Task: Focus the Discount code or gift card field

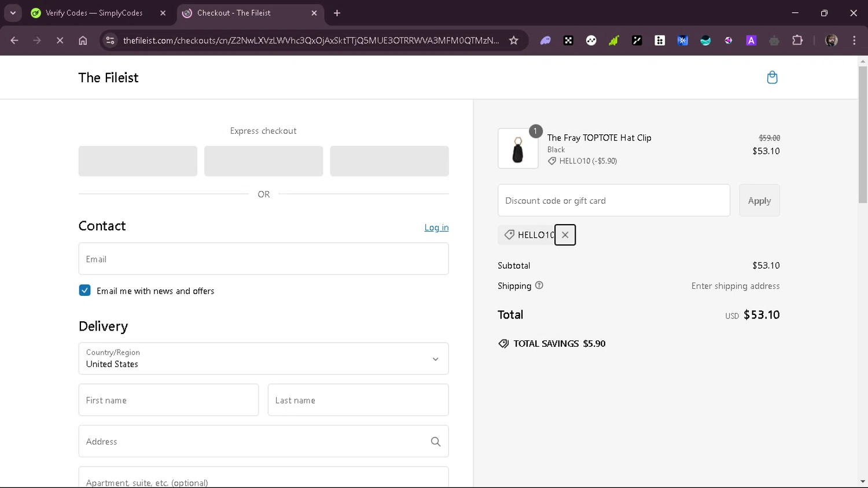Action: (614, 200)
